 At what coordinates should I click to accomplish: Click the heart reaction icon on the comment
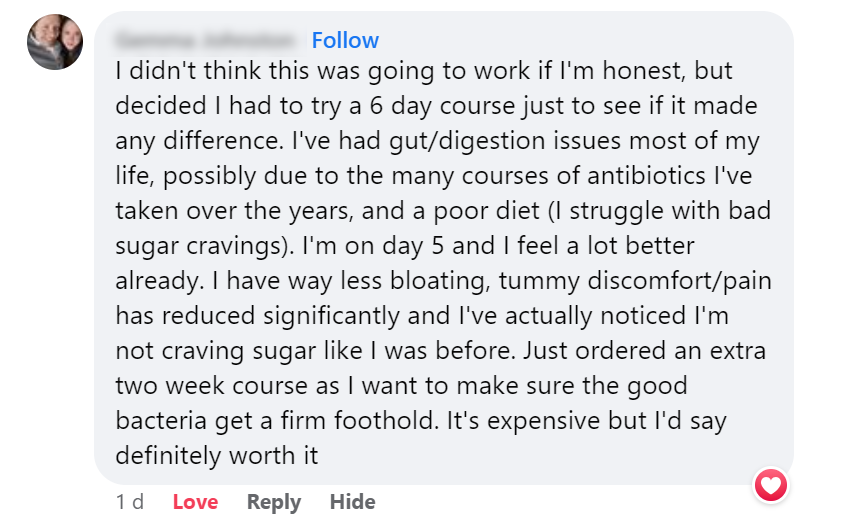(x=771, y=486)
